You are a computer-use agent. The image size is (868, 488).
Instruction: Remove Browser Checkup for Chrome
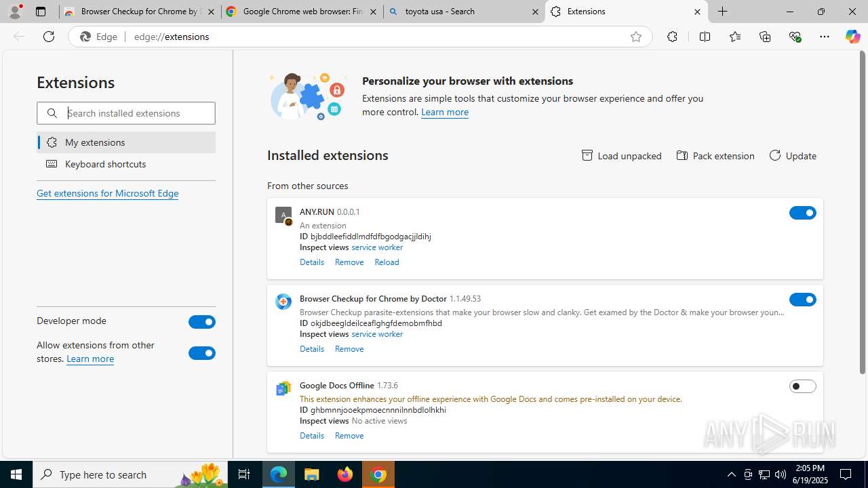(x=349, y=348)
